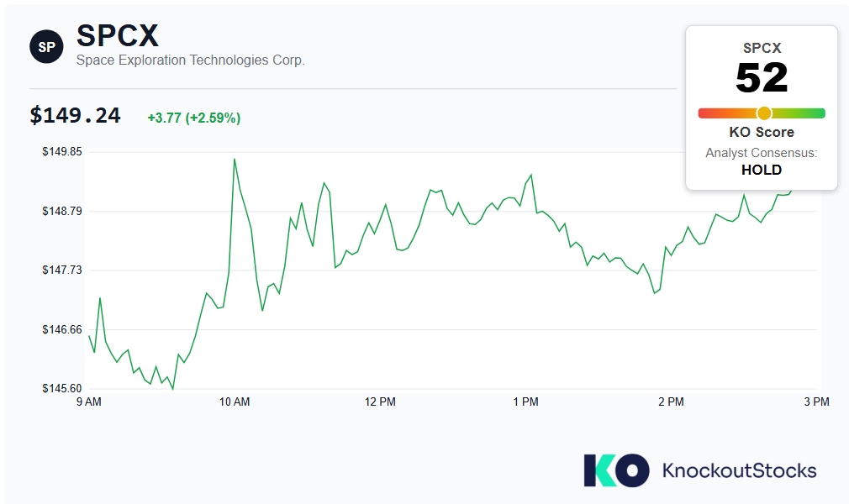
Task: Click the $147.73 y-axis label
Action: coord(62,270)
